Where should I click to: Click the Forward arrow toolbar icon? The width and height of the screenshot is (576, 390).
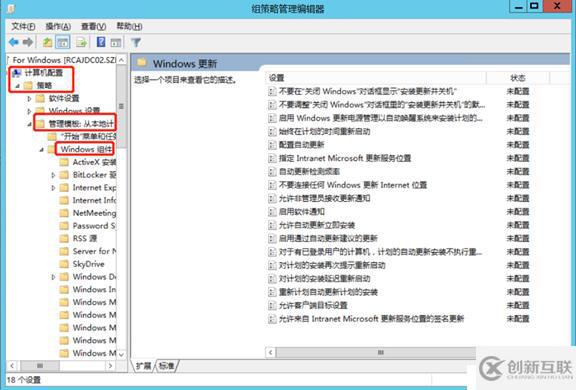coord(28,42)
